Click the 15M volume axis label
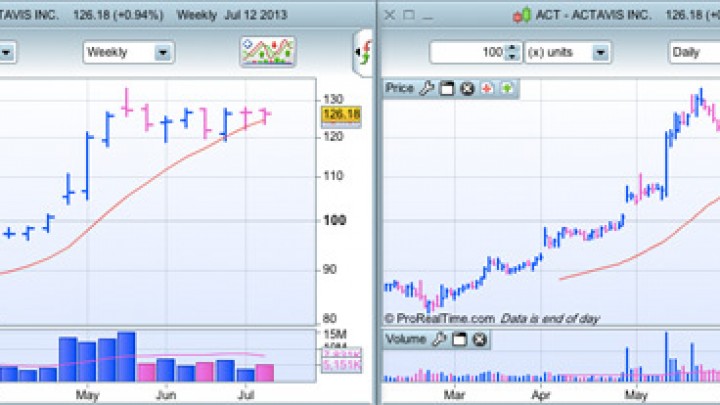This screenshot has width=720, height=405. (x=335, y=334)
